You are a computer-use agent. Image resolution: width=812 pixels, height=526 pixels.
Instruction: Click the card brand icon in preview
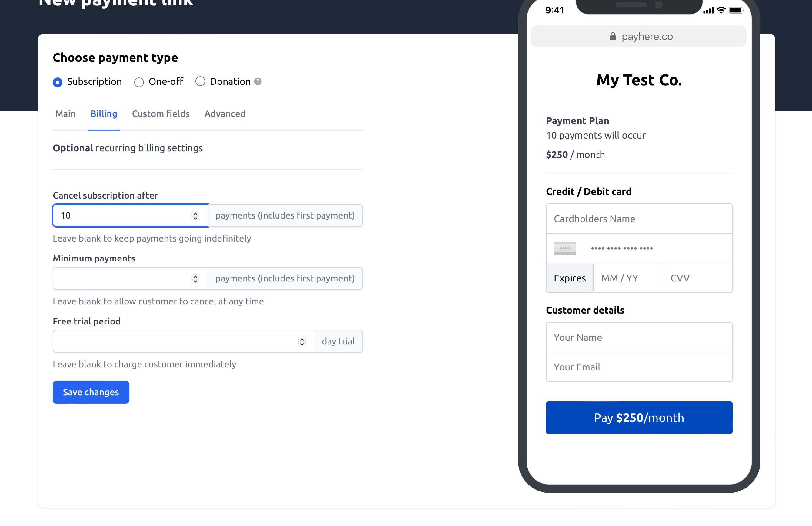[565, 248]
